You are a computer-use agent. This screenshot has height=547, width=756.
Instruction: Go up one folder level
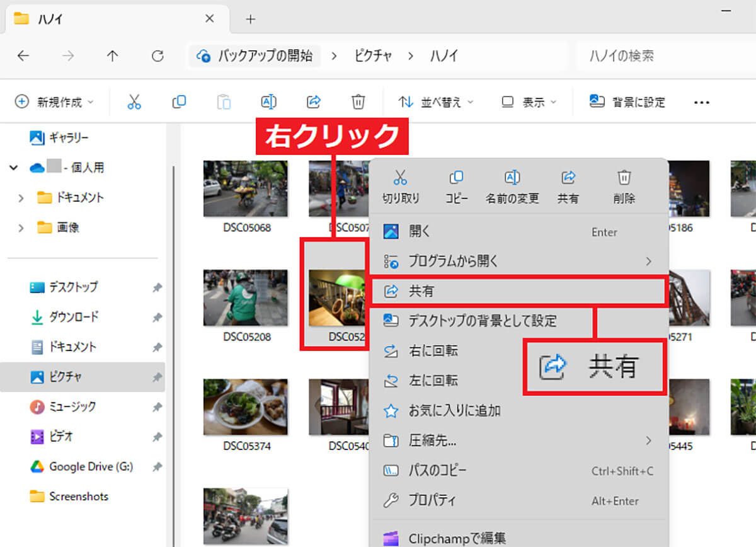113,56
